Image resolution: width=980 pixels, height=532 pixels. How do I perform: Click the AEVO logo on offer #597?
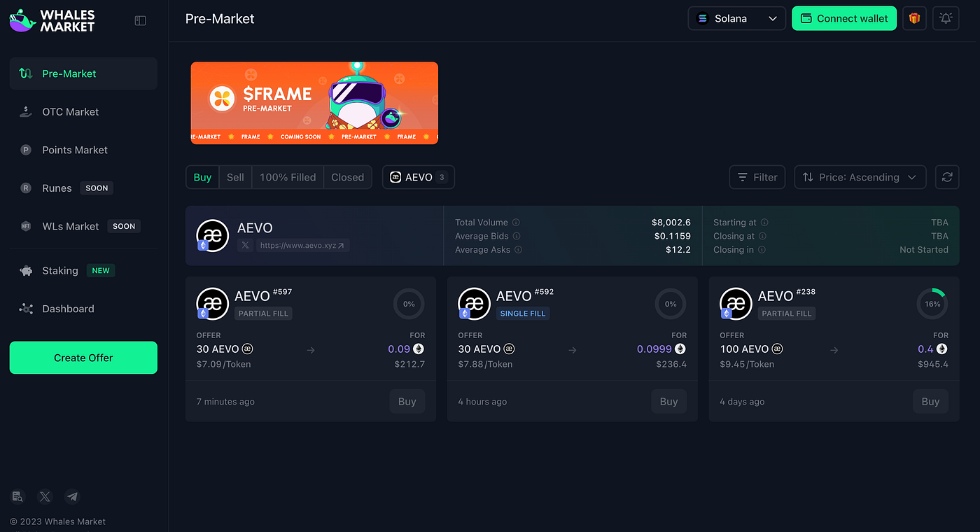point(213,304)
